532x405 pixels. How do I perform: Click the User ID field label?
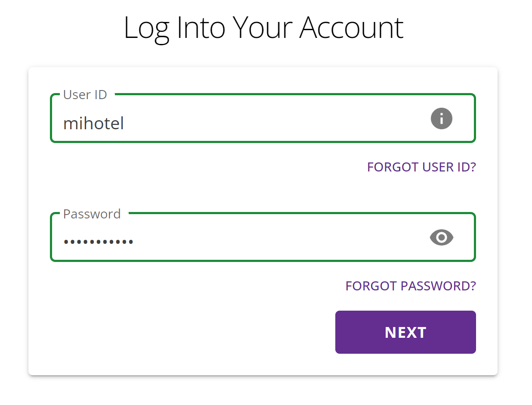pos(85,94)
